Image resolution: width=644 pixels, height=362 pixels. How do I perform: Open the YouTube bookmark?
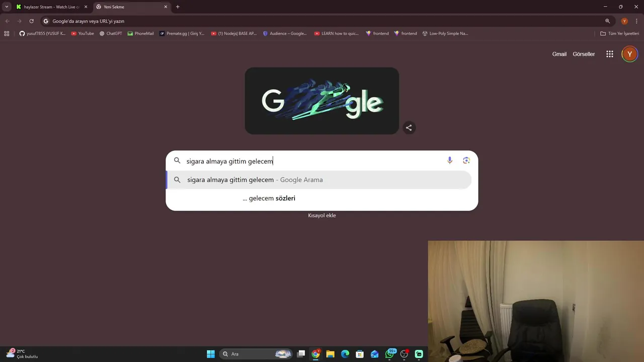83,34
